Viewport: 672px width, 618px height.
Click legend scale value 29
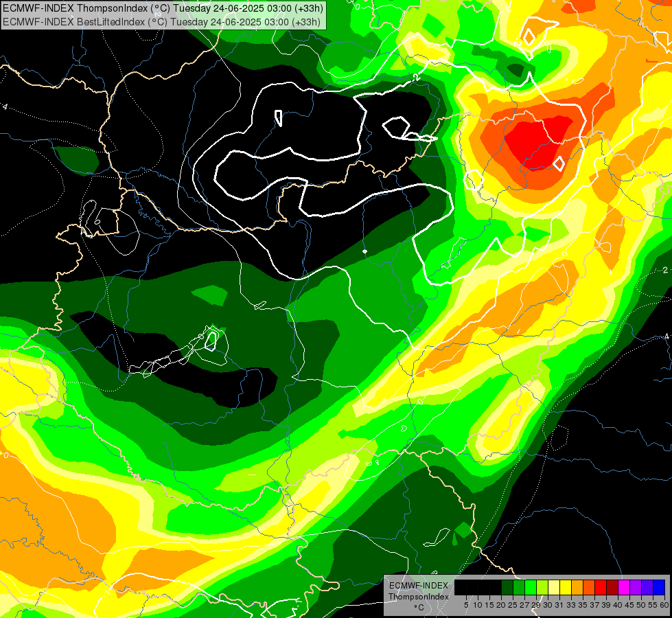click(x=536, y=605)
